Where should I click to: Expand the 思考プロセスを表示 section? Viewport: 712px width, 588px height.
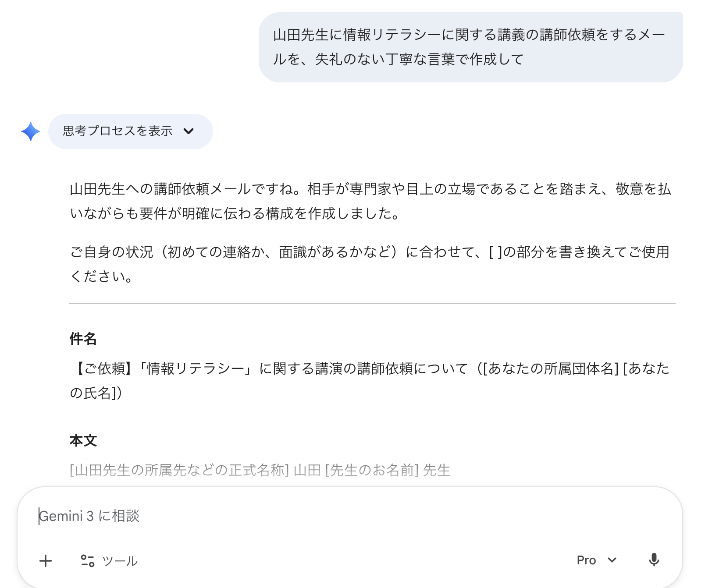pos(117,131)
